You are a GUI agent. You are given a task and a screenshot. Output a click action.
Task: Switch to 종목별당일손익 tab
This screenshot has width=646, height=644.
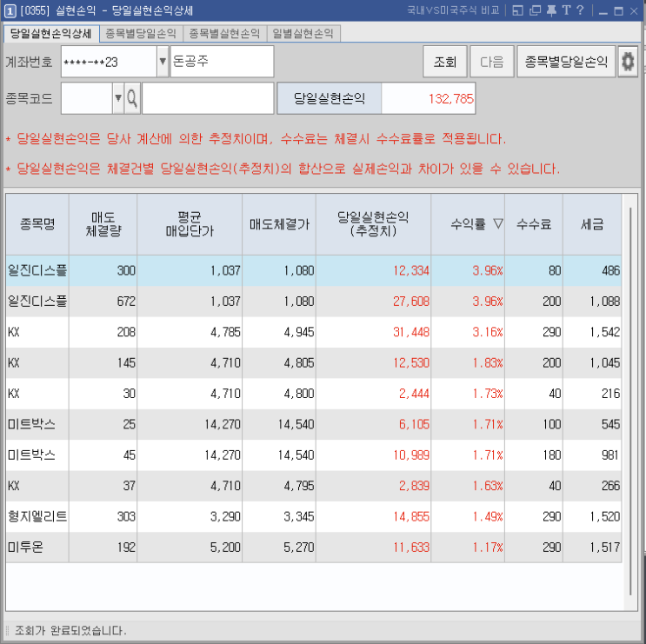coord(141,34)
